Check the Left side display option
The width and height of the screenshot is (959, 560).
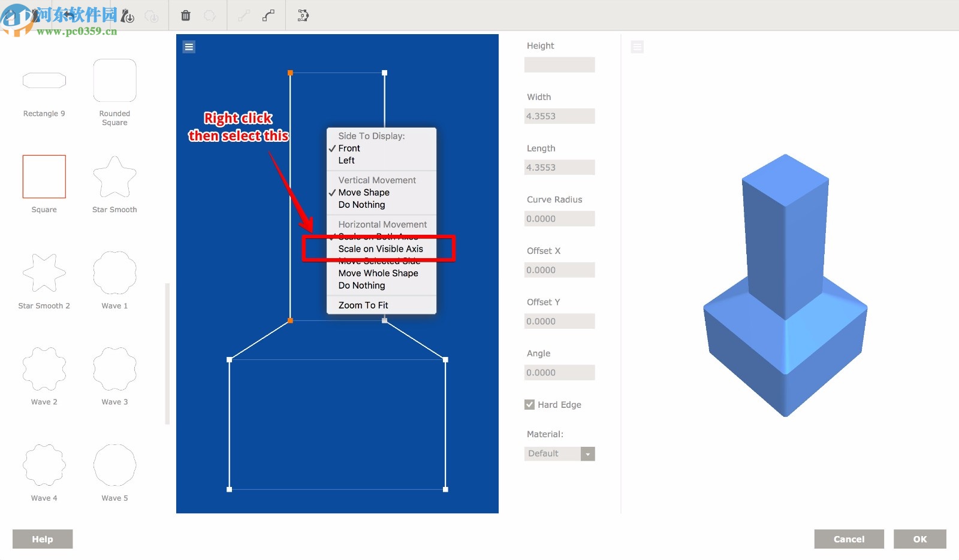346,160
